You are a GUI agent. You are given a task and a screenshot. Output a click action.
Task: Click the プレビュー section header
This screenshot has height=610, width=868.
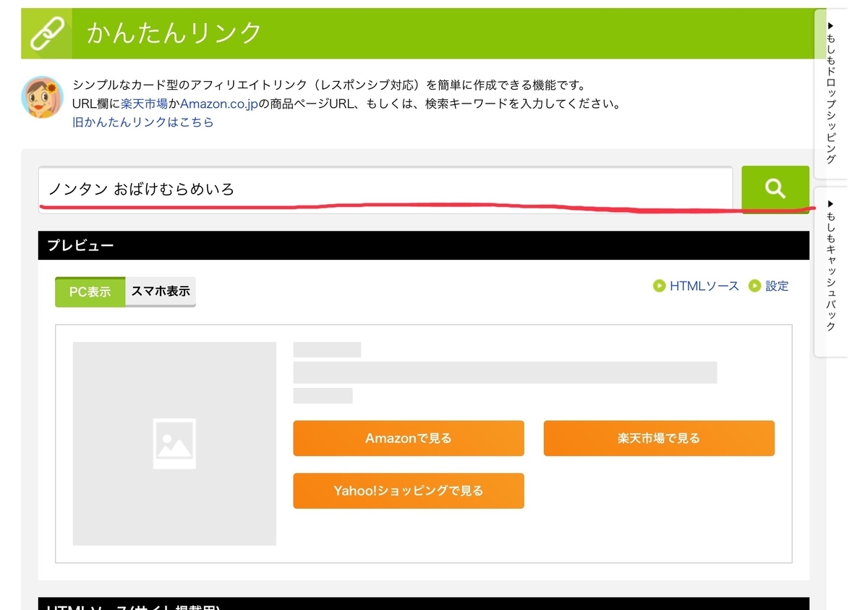click(x=424, y=245)
